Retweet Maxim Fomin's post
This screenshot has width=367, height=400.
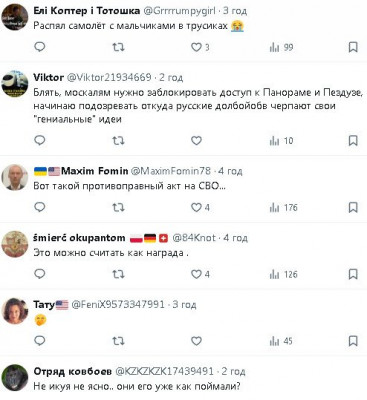pyautogui.click(x=118, y=208)
